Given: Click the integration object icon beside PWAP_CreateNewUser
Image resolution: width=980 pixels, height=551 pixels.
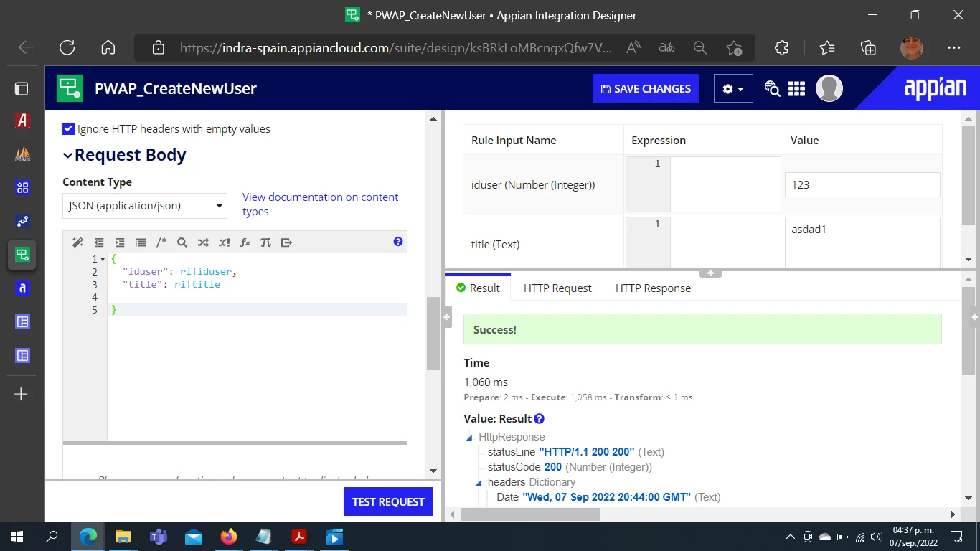Looking at the screenshot, I should [70, 88].
